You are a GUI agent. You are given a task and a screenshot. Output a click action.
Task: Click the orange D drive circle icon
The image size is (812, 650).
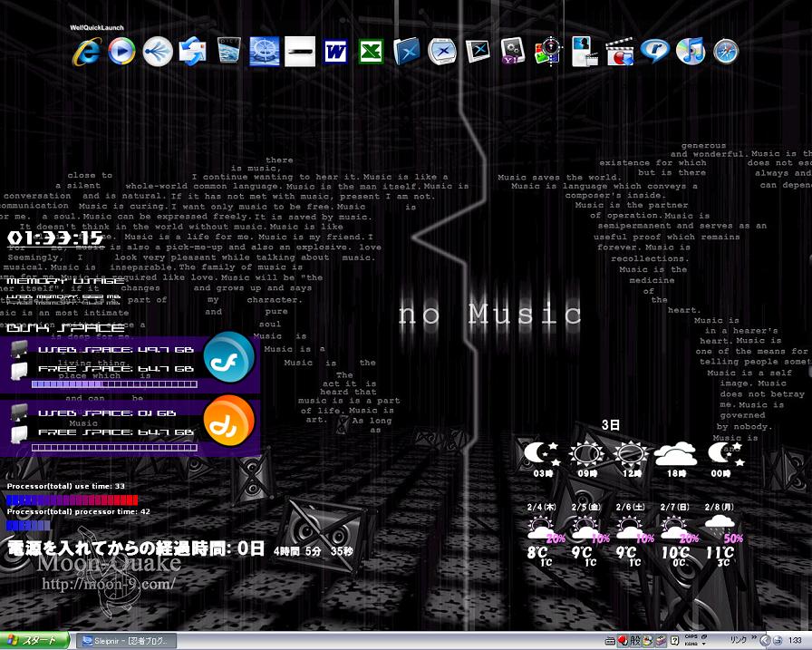tap(229, 420)
